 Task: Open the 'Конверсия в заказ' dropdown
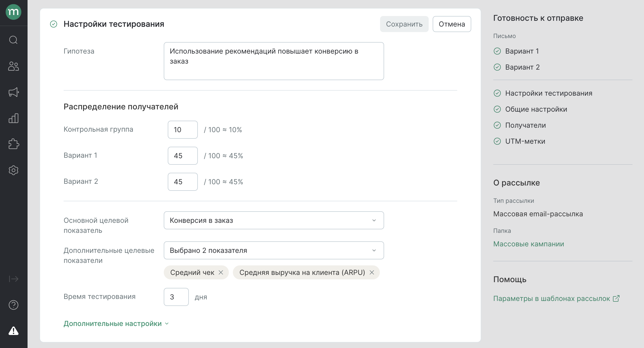coord(274,220)
